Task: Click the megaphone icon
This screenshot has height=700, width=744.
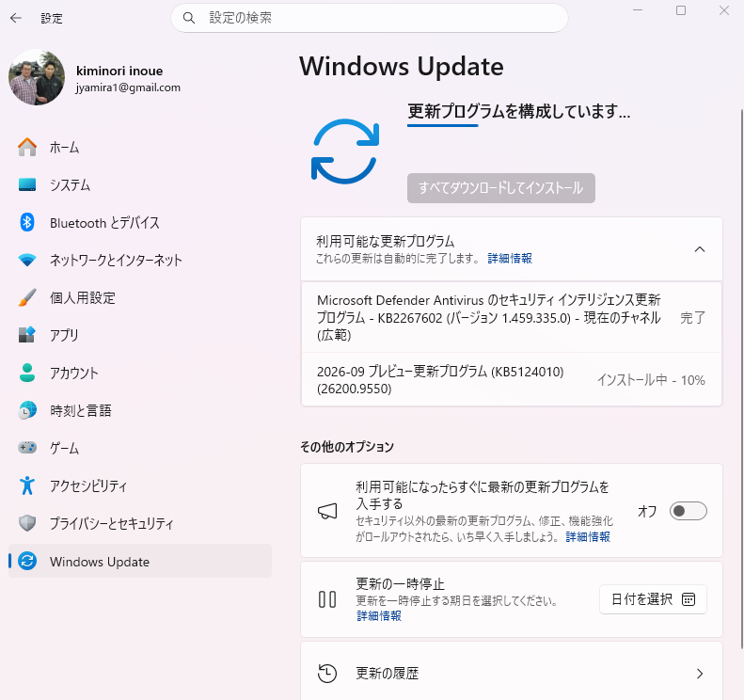Action: [x=327, y=511]
